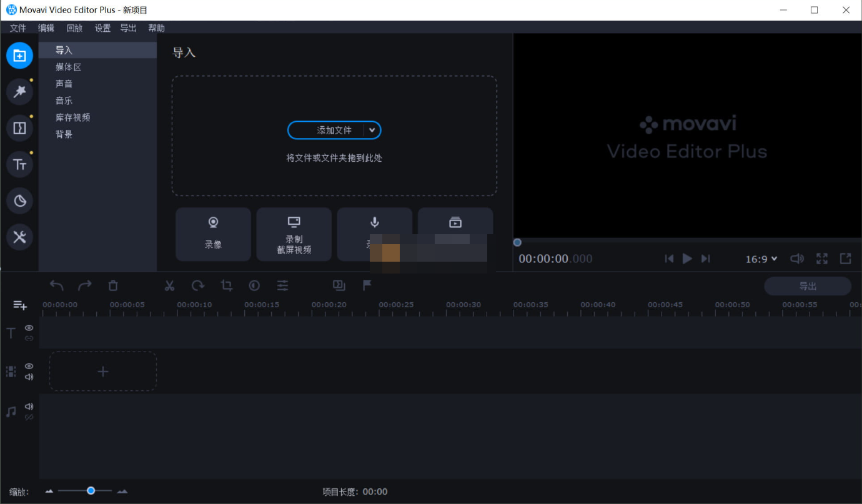
Task: Open the Transitions panel
Action: (x=19, y=128)
